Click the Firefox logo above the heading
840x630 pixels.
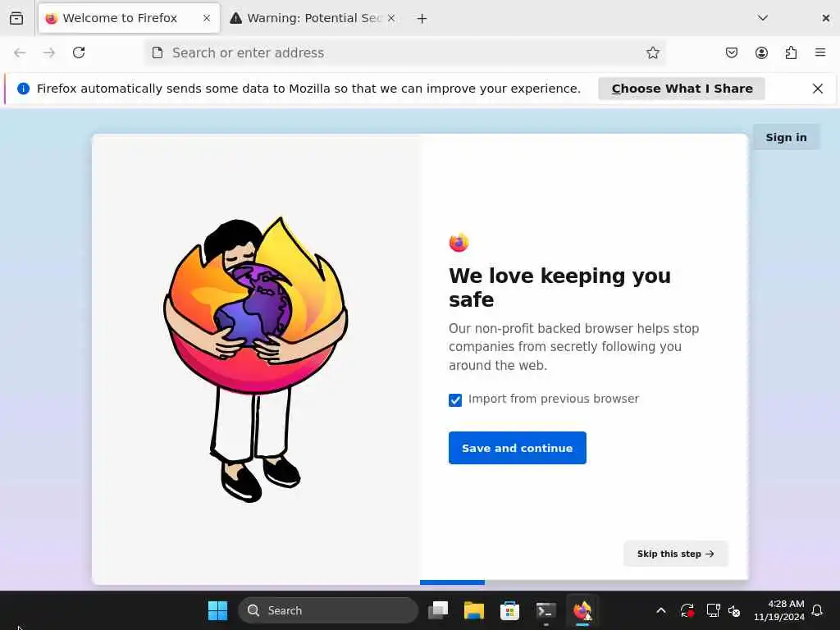pyautogui.click(x=459, y=243)
